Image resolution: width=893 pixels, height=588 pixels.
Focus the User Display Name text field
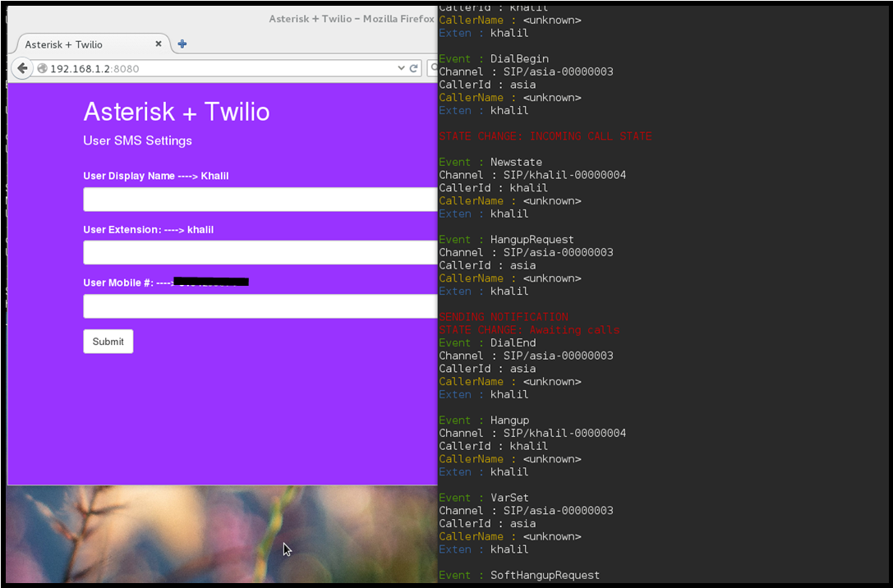point(260,200)
